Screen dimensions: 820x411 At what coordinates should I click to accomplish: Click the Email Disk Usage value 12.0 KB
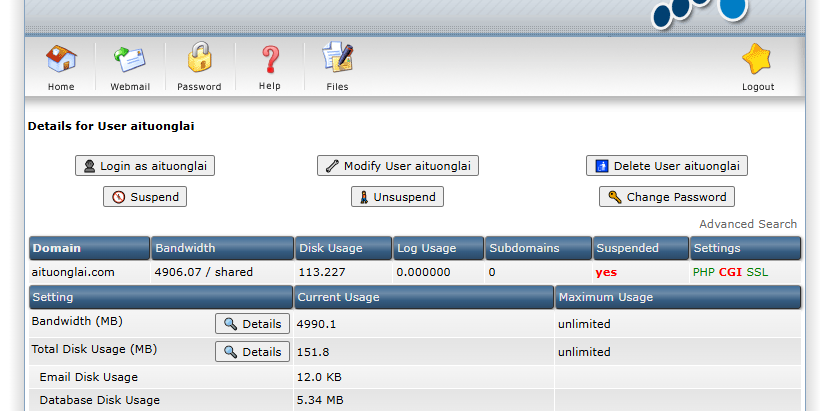coord(319,377)
